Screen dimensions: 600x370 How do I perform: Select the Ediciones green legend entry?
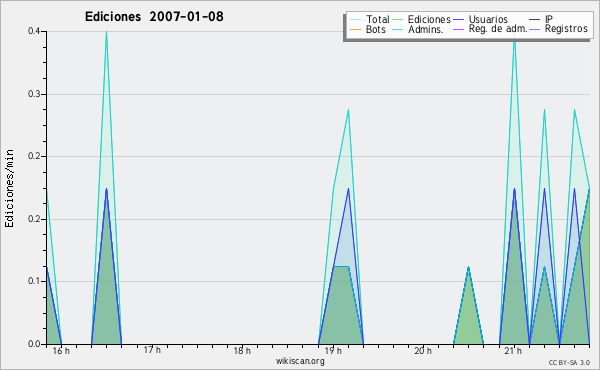click(x=421, y=19)
